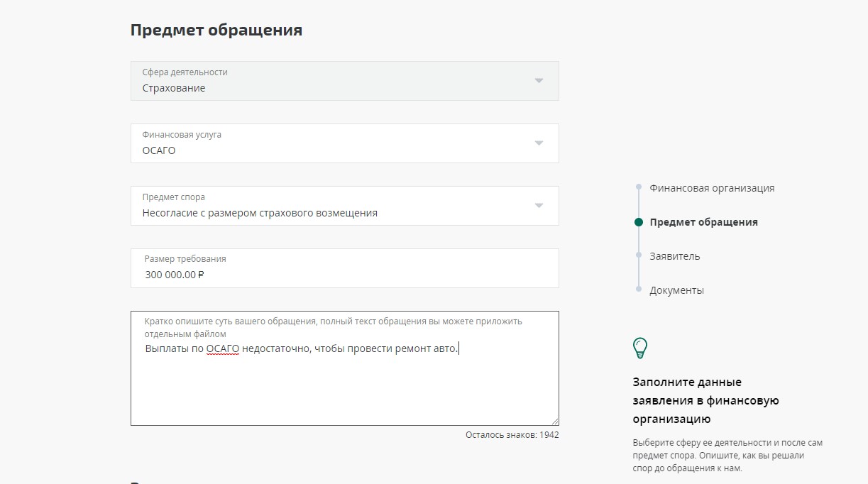
Task: Click the selected value ОСАГО in Финансовая услуга
Action: (159, 150)
